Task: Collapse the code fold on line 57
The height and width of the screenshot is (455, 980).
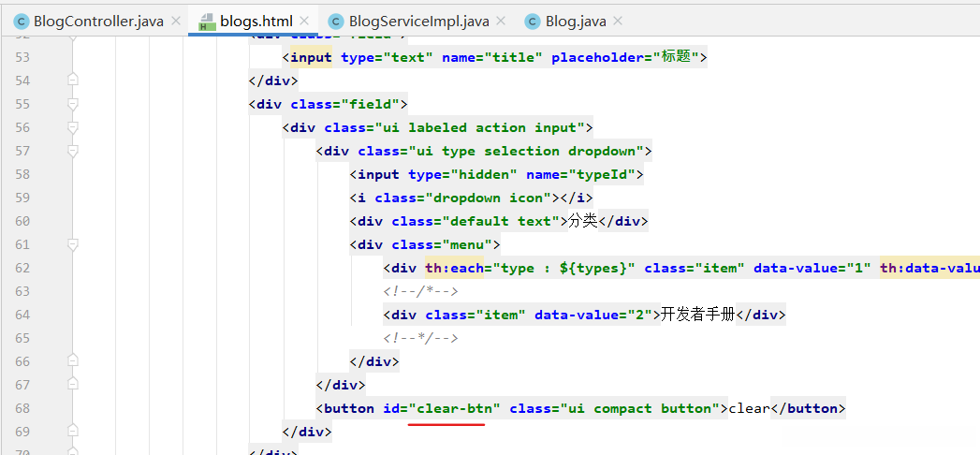Action: pyautogui.click(x=73, y=151)
